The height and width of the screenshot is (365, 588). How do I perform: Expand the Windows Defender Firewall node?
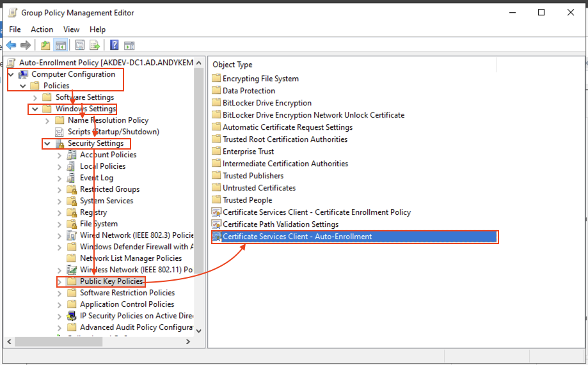(60, 247)
